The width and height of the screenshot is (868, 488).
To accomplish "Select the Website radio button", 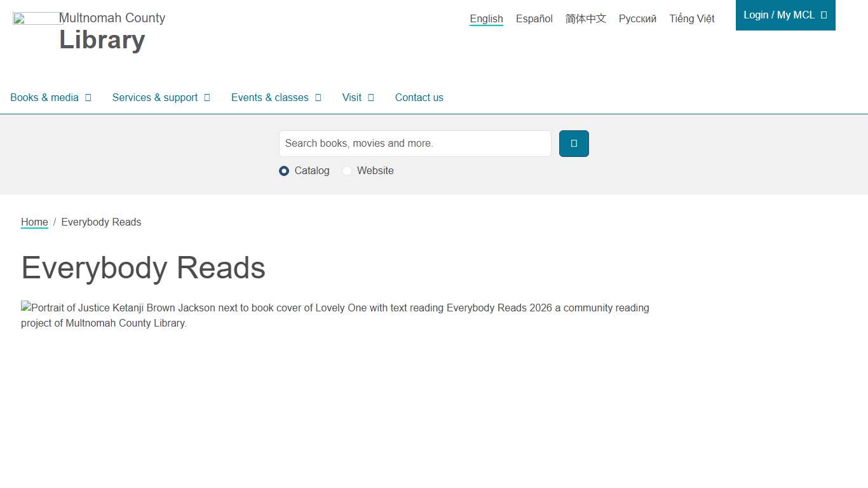I will click(347, 171).
